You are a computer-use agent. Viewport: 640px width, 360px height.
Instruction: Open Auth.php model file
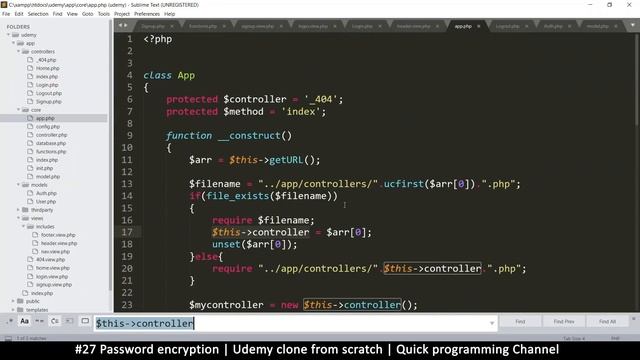point(46,193)
